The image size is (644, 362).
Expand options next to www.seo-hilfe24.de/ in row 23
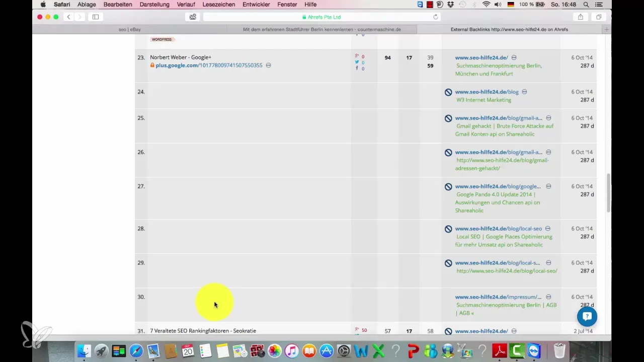coord(514,58)
